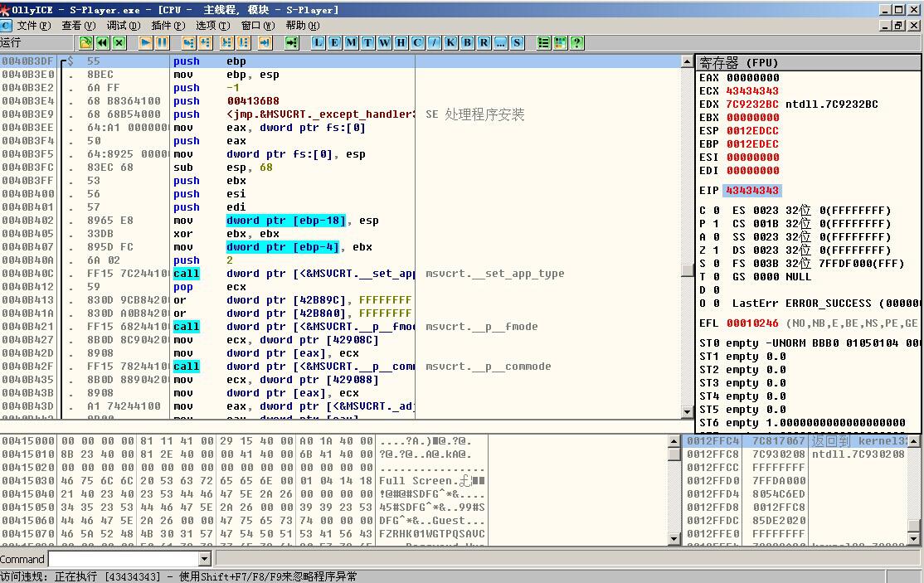Click the Trace over toolbar icon

(x=243, y=42)
